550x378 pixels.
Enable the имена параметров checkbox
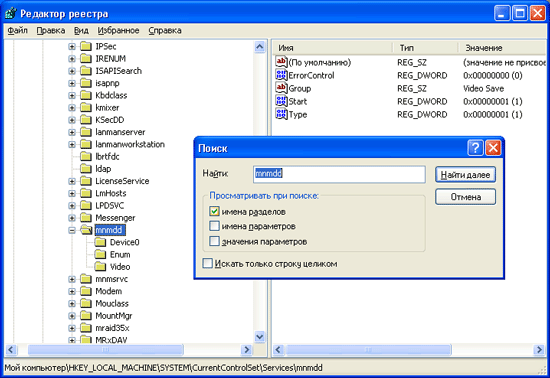pos(214,226)
